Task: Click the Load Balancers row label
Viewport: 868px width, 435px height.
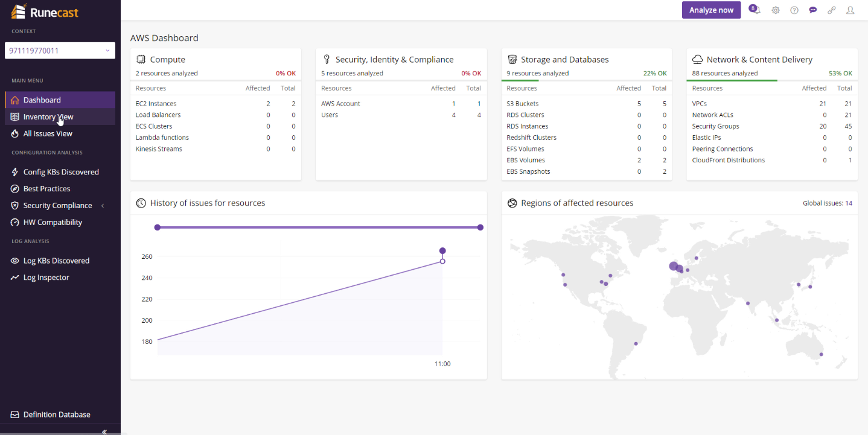Action: point(158,115)
